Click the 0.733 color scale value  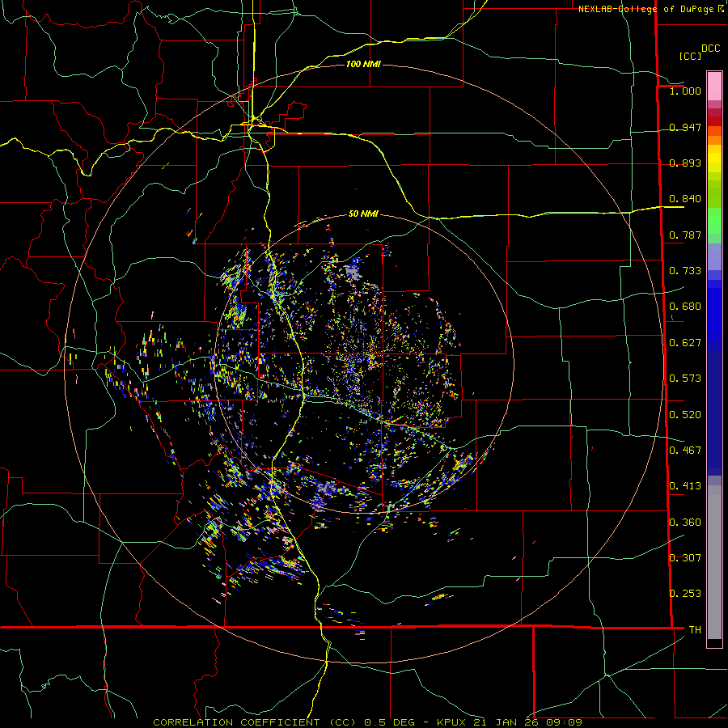(x=685, y=271)
